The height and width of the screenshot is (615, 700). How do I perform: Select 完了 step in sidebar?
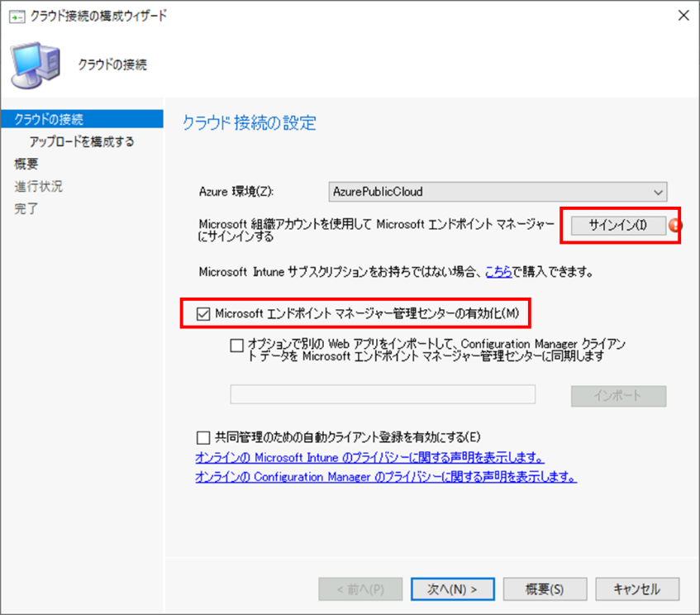pyautogui.click(x=26, y=208)
